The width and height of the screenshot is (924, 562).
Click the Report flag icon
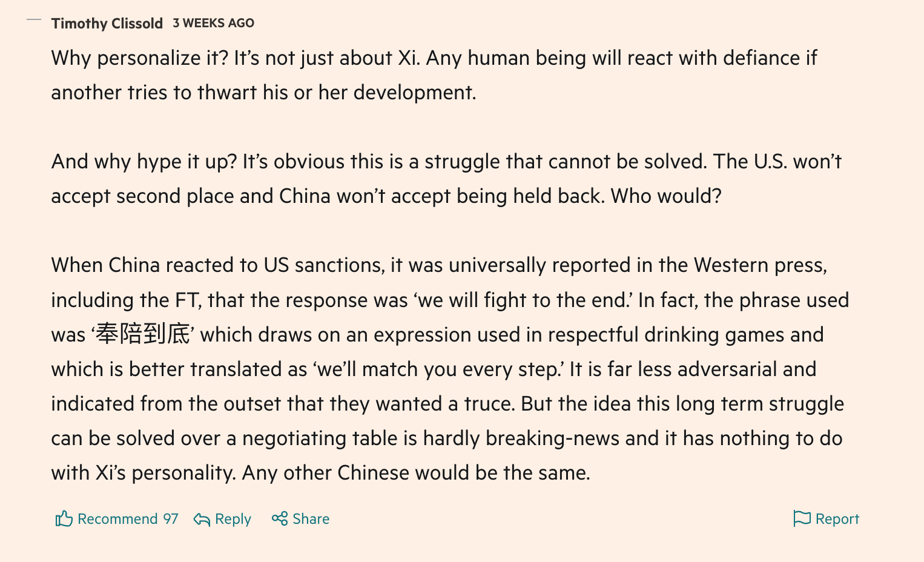click(x=802, y=518)
